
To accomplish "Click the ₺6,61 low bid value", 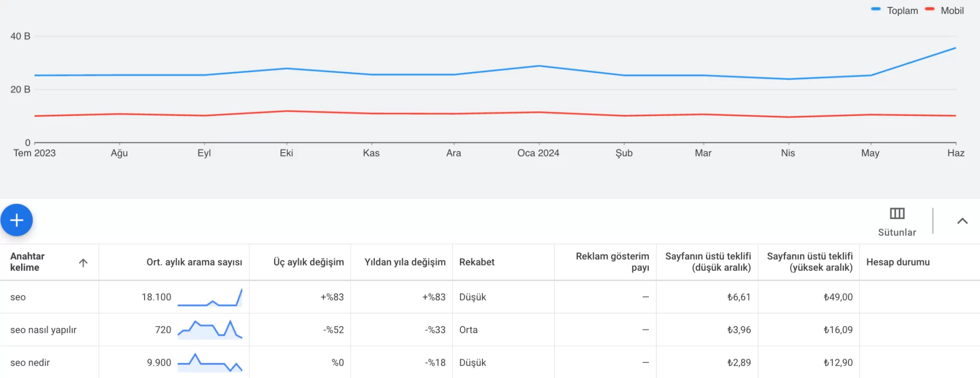I will tap(739, 297).
